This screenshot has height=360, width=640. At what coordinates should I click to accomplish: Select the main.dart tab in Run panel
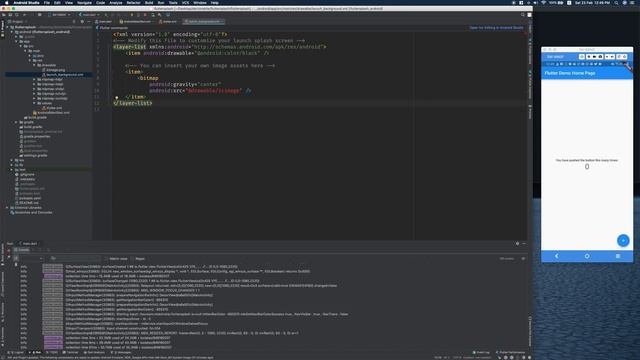tap(30, 244)
